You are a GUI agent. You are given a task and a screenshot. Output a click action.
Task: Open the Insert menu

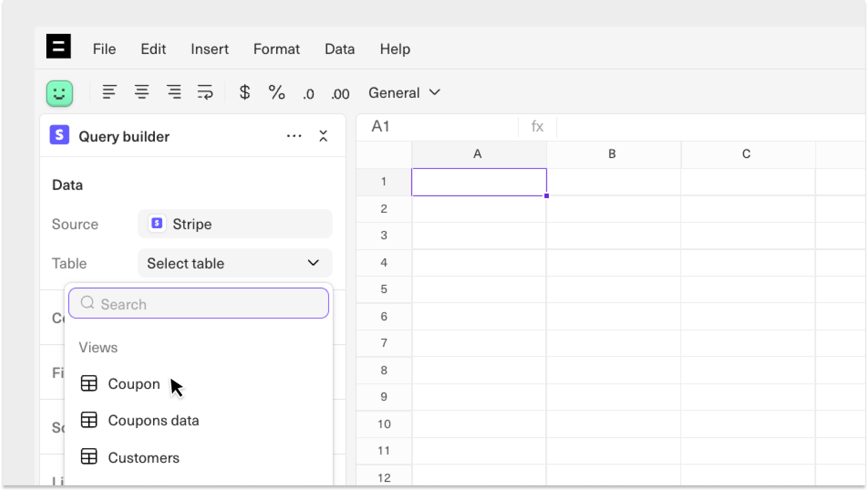[x=209, y=49]
